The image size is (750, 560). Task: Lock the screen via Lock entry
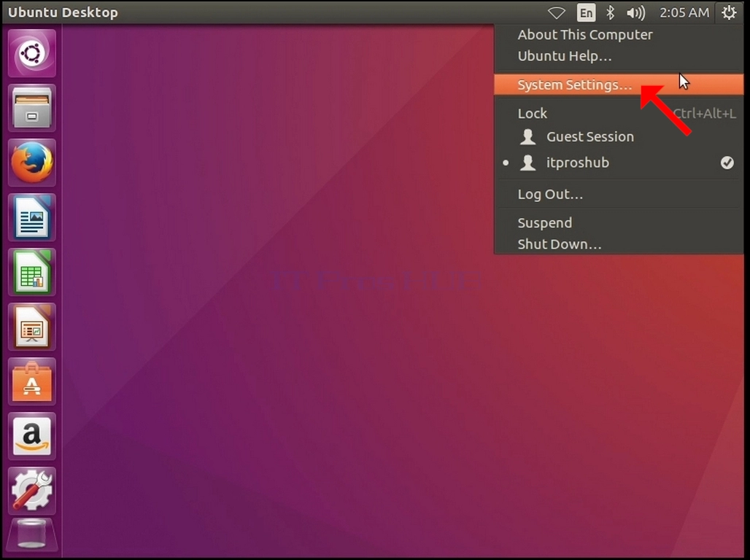(x=619, y=113)
